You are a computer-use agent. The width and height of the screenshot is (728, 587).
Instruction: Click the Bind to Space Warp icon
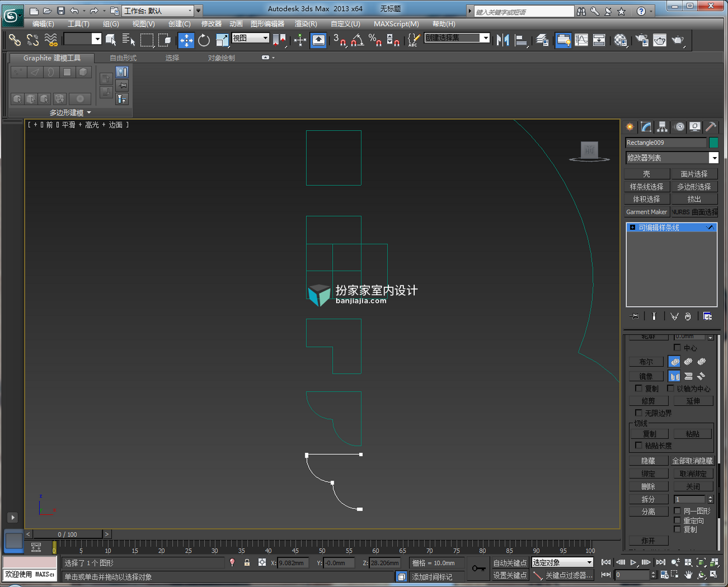[51, 40]
